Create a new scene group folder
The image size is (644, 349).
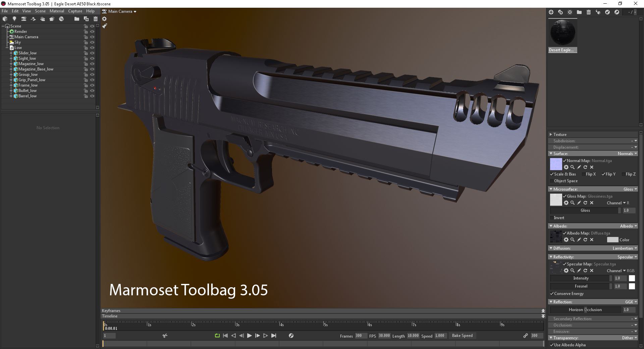pyautogui.click(x=77, y=19)
